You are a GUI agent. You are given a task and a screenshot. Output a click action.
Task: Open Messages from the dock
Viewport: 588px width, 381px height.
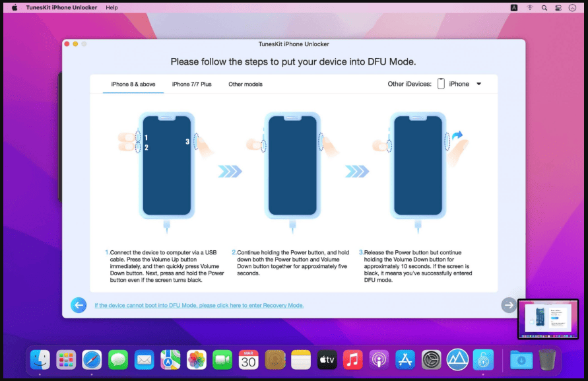coord(118,360)
